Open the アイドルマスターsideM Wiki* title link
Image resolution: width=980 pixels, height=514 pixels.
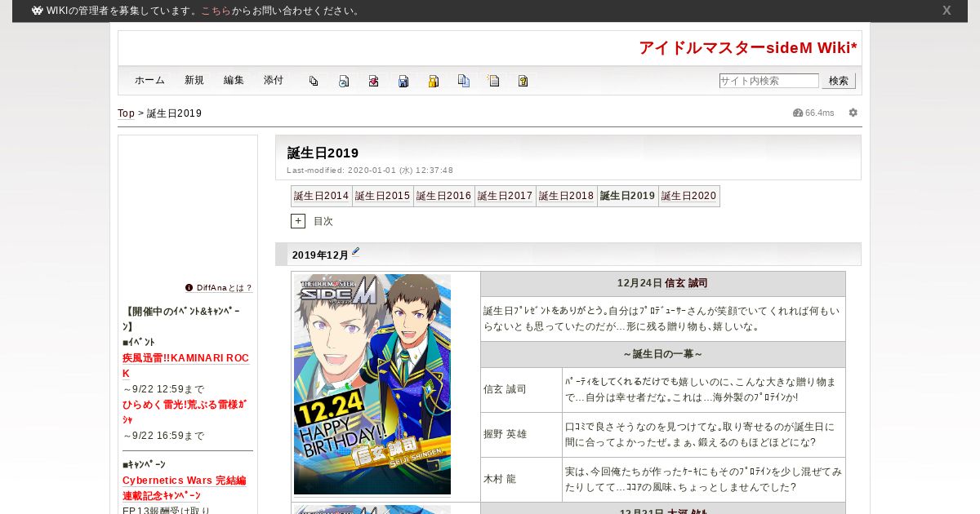[x=748, y=48]
